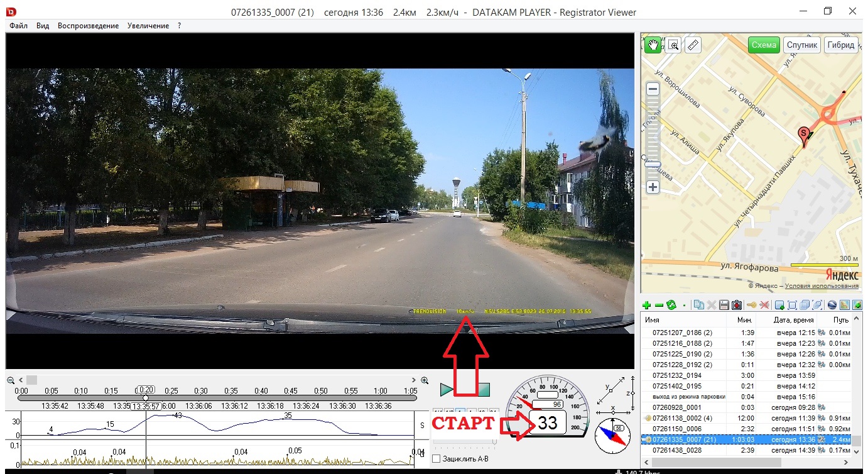Screen dimensions: 868x474
Task: Open the Воспроизведение menu
Action: [x=88, y=26]
